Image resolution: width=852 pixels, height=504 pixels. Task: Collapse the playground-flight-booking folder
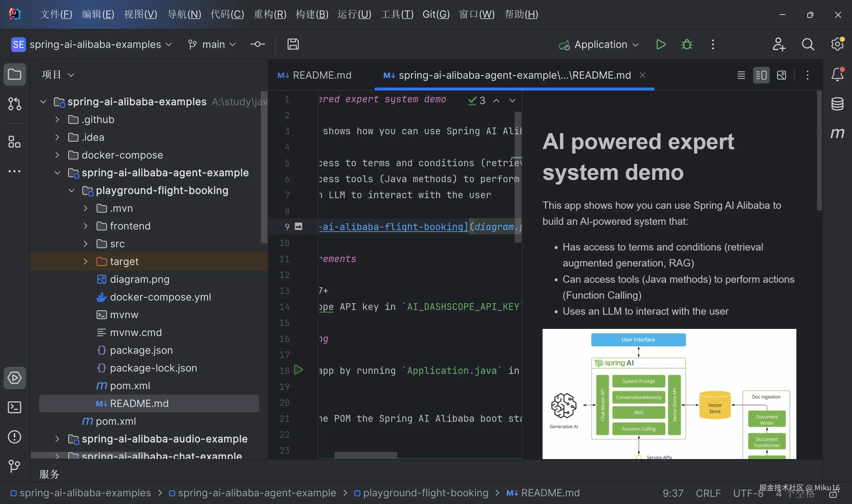coord(72,190)
